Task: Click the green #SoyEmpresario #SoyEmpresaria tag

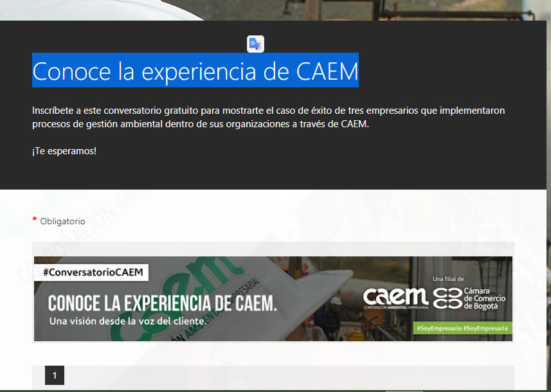Action: click(462, 328)
